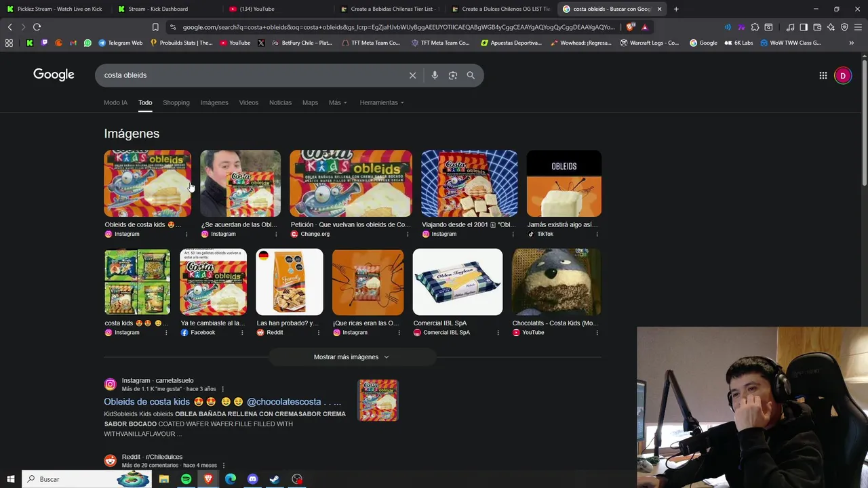868x488 pixels.
Task: Open the Brave Rewards triangle icon
Action: point(644,27)
